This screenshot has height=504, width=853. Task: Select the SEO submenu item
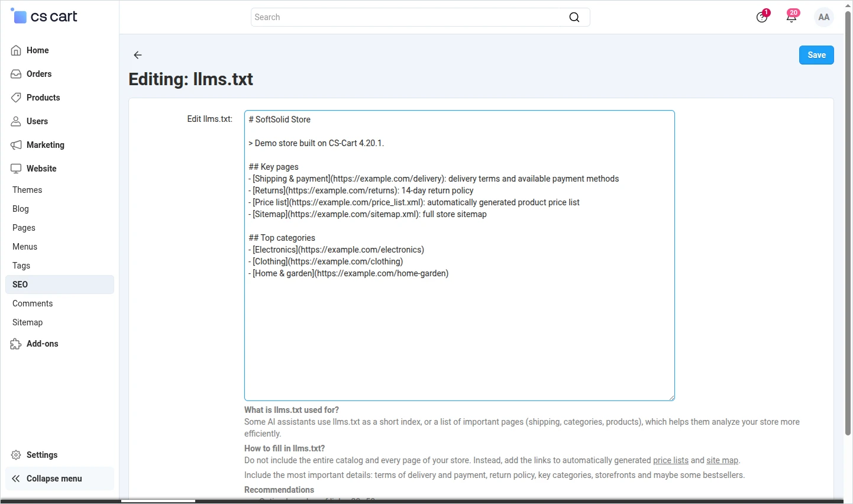pyautogui.click(x=59, y=285)
